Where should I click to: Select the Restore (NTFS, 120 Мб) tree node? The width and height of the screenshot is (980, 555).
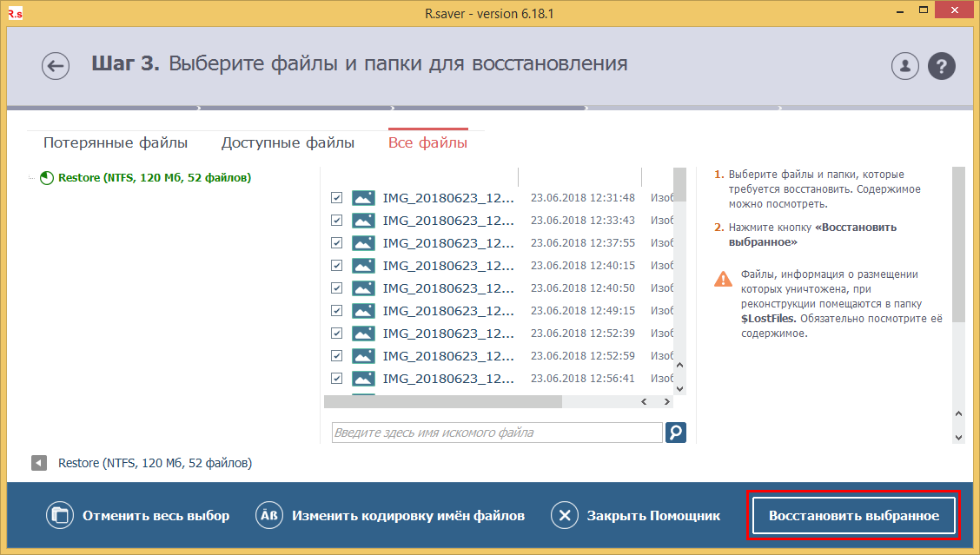[x=155, y=177]
